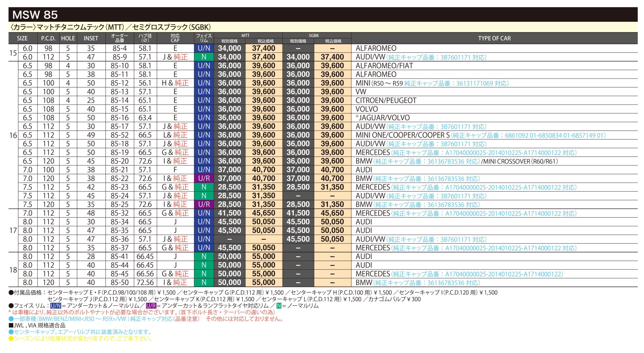Image resolution: width=644 pixels, height=353 pixels.
Task: Click the blue U/N legend badge
Action: tap(56, 306)
